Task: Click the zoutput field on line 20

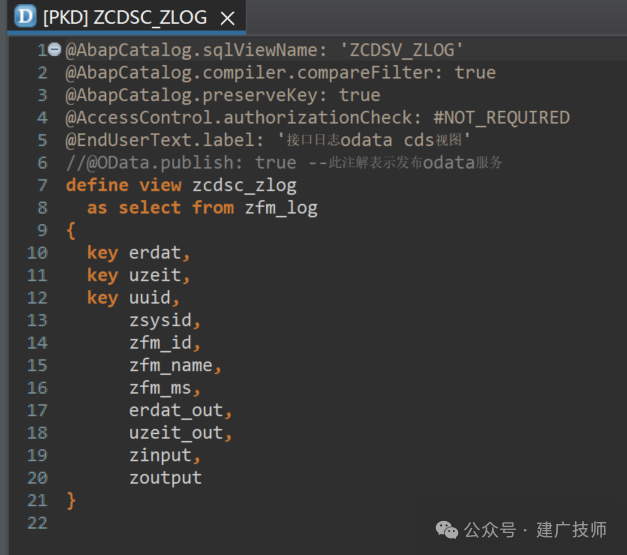Action: pyautogui.click(x=165, y=478)
